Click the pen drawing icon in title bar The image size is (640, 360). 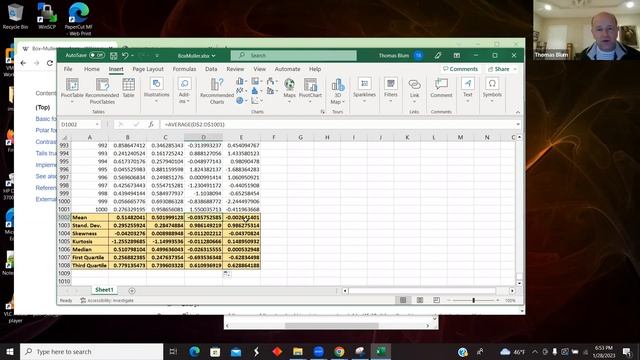pos(438,56)
